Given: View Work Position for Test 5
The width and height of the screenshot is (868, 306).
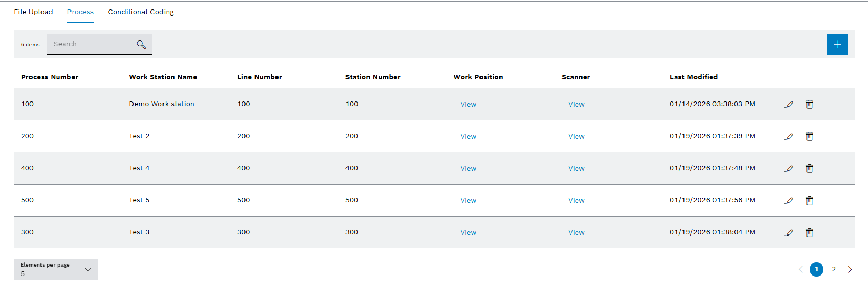Looking at the screenshot, I should point(468,201).
